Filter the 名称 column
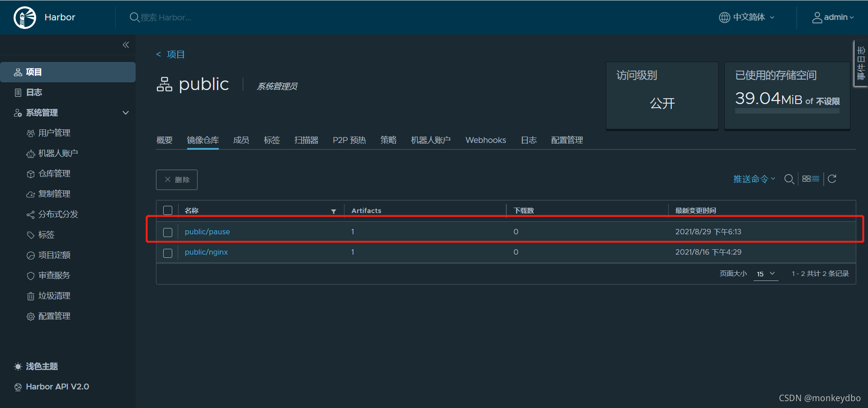Screen dimensions: 868x408 coord(334,211)
